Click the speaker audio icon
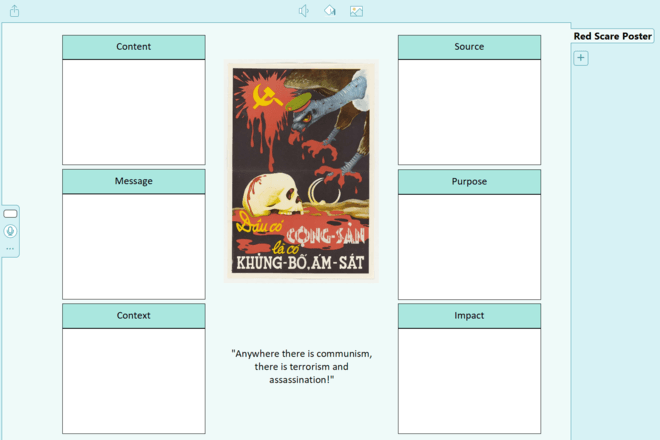 [x=303, y=11]
